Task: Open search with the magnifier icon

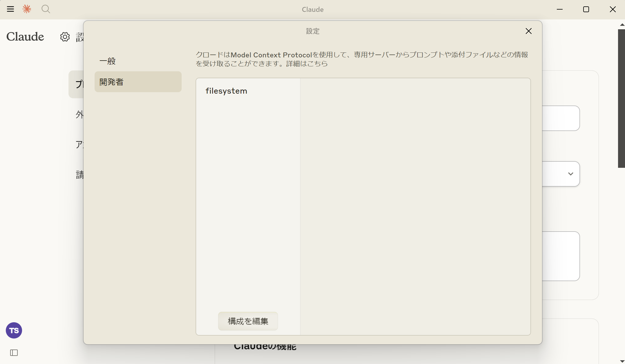Action: (x=46, y=9)
